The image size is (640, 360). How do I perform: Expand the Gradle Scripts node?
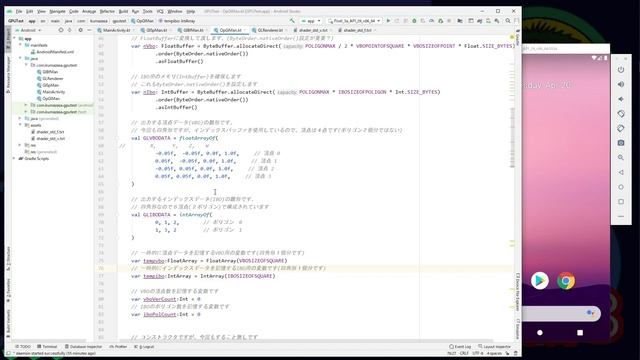(x=15, y=158)
